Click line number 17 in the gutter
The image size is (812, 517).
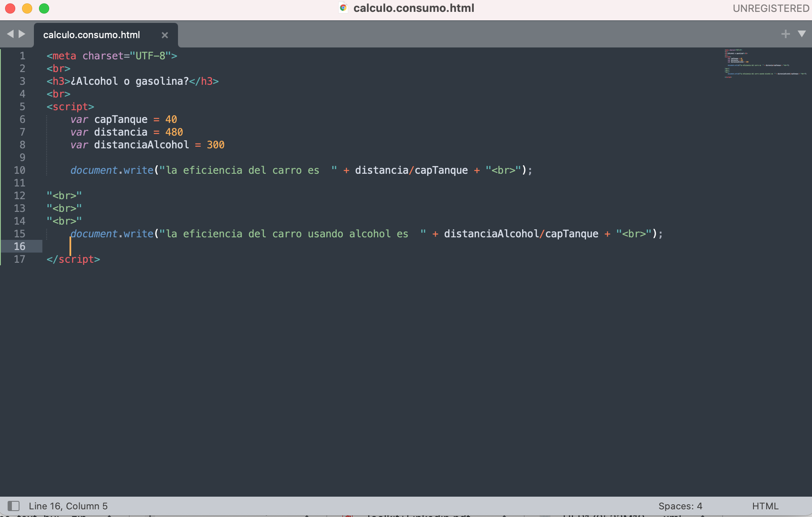point(19,259)
